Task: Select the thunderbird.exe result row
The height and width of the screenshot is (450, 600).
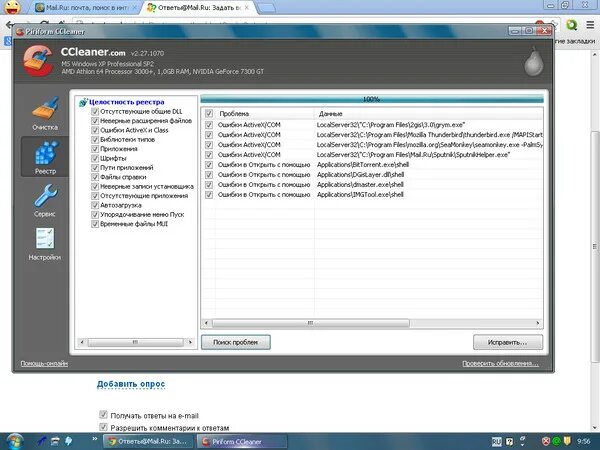Action: pos(372,135)
